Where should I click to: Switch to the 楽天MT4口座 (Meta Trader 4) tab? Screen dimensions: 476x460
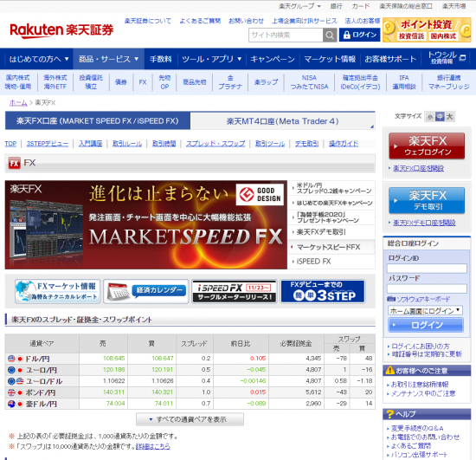[283, 121]
